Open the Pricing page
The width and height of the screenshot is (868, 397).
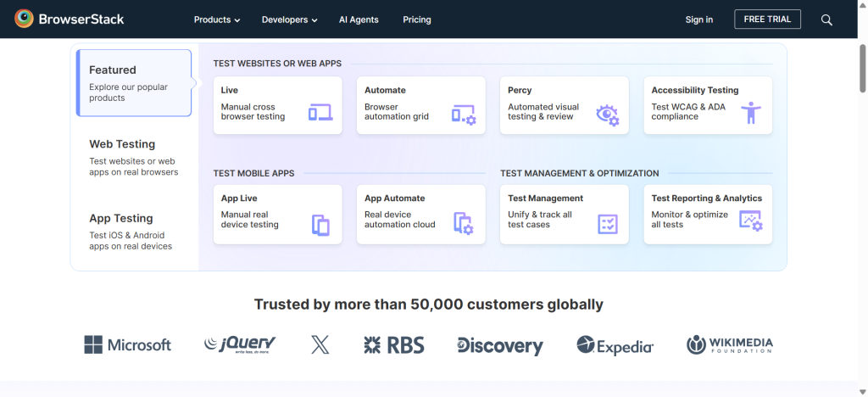click(x=417, y=20)
